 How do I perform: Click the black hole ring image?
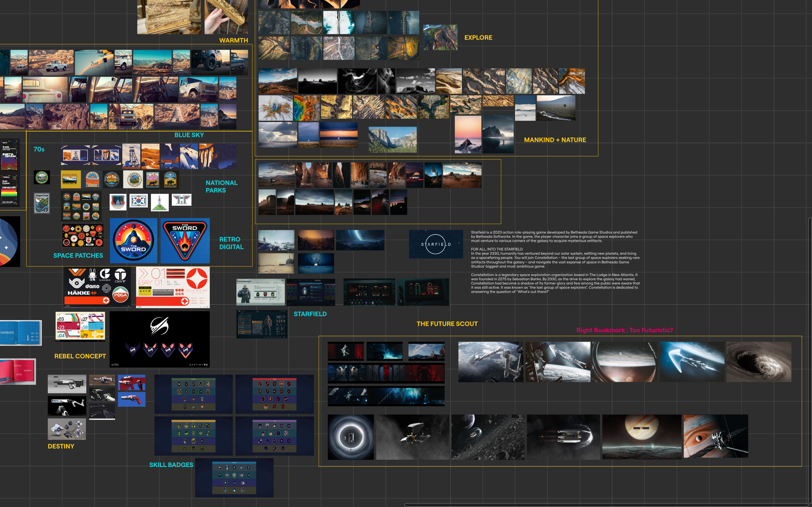350,437
